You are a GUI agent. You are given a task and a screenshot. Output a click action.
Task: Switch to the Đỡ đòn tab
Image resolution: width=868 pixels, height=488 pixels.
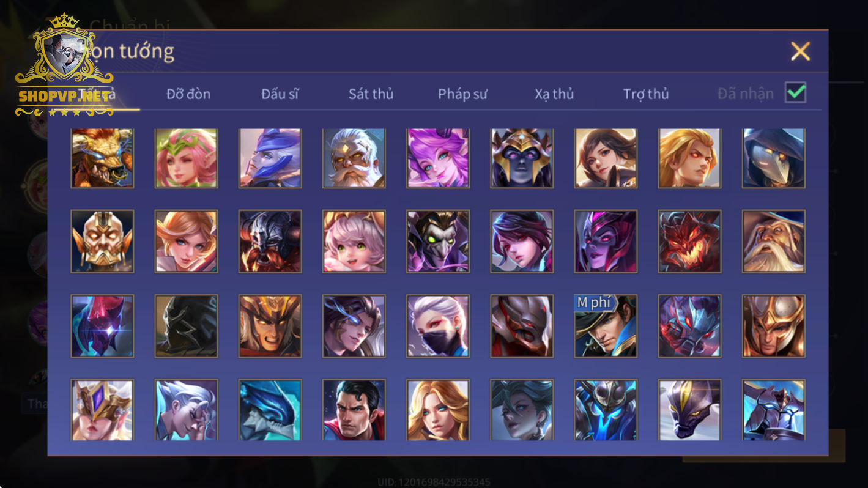(188, 94)
